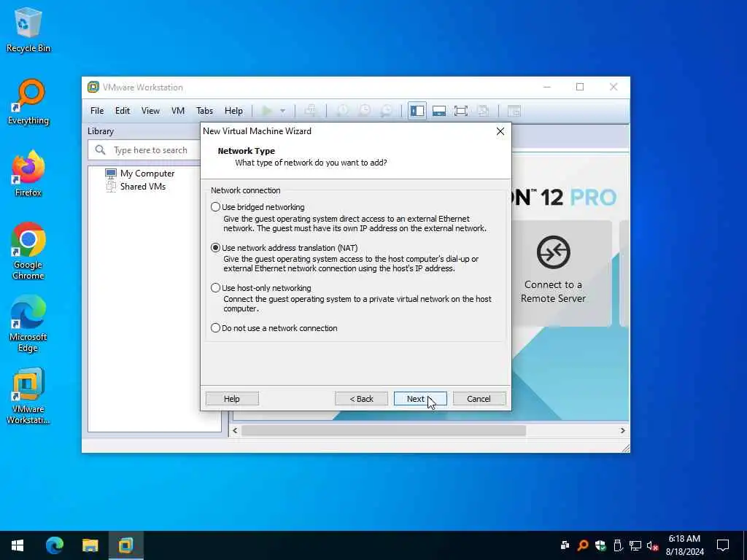Close the New Virtual Machine Wizard dialog
The height and width of the screenshot is (560, 747).
[500, 131]
